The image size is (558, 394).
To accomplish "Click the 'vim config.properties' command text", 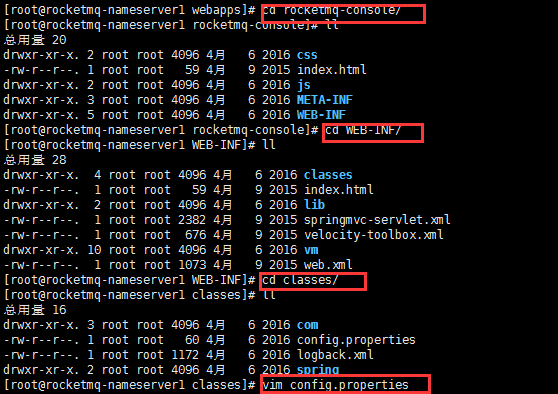I will tap(335, 385).
